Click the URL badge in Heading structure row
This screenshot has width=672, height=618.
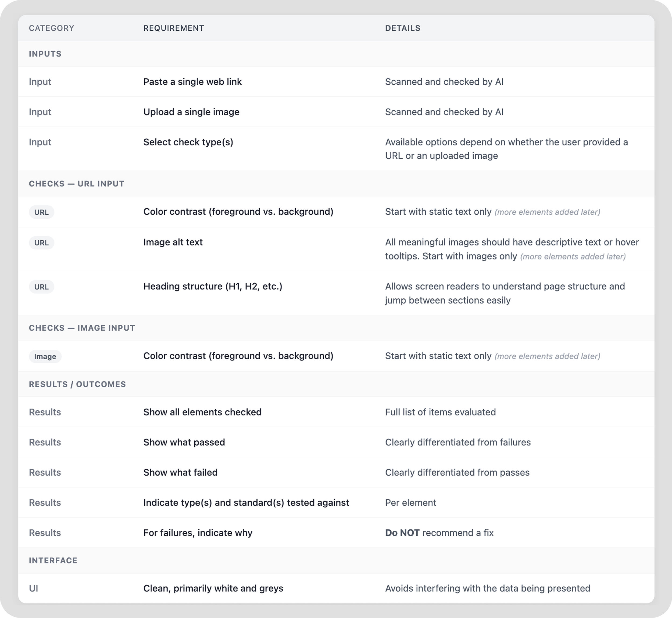tap(41, 287)
